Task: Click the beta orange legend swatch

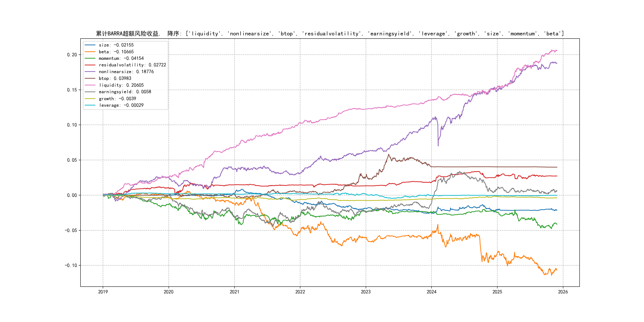Action: [x=90, y=52]
